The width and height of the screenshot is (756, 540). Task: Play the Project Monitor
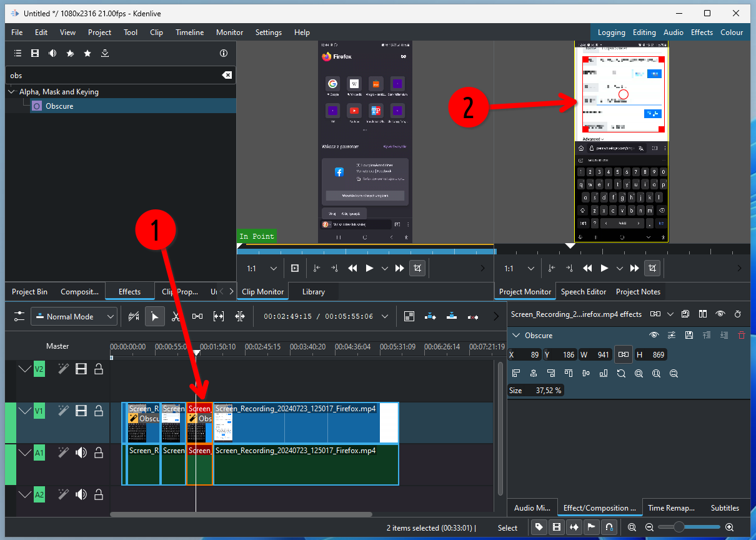click(x=604, y=268)
